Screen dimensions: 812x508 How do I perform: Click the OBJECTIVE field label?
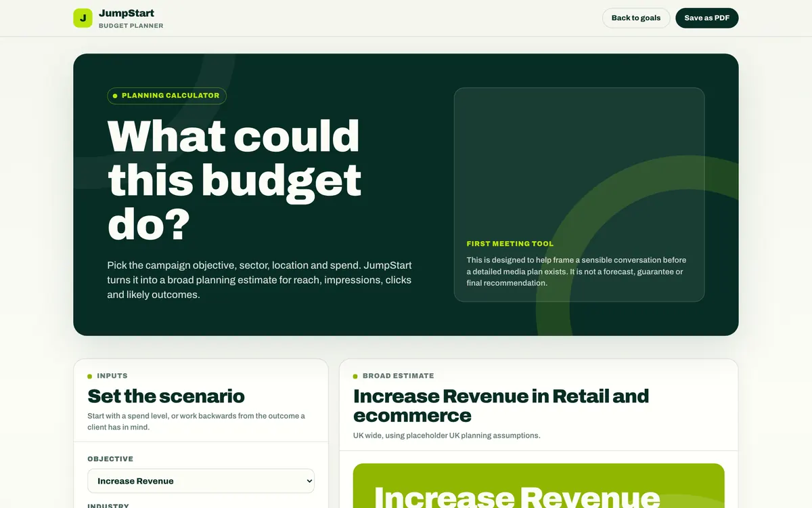click(110, 459)
